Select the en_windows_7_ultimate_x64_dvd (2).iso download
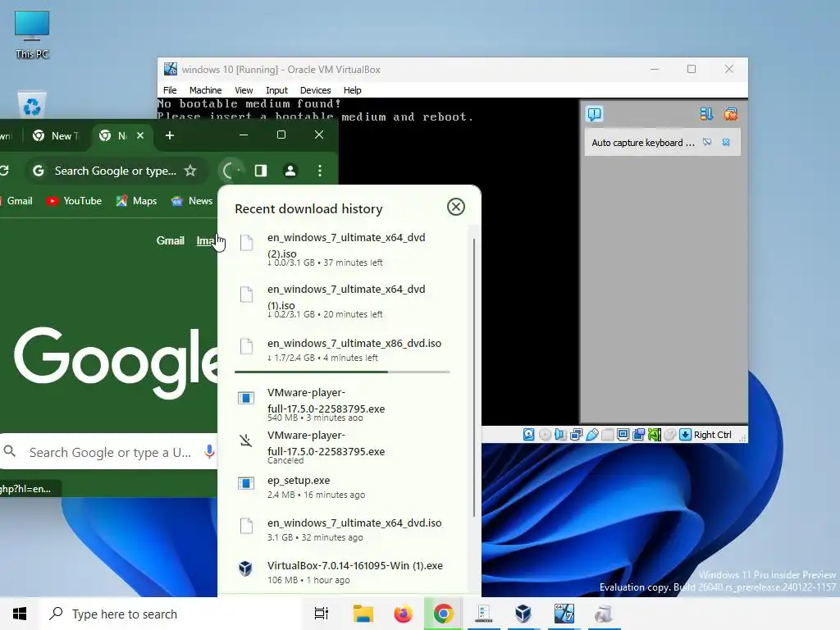Screen dimensions: 840x630 (343, 250)
